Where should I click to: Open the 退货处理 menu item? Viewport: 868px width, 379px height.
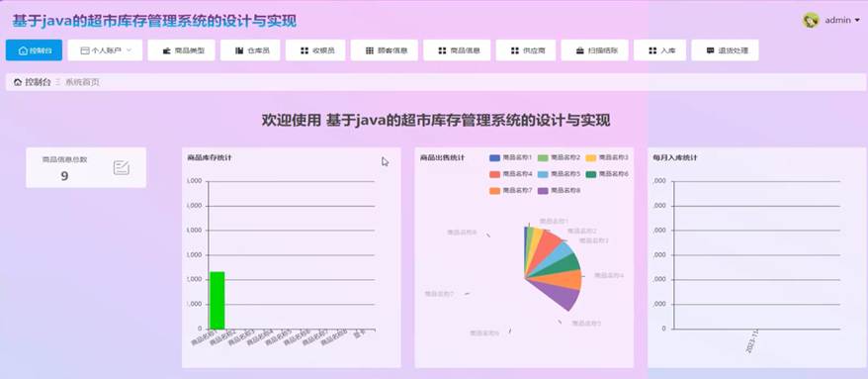(725, 50)
